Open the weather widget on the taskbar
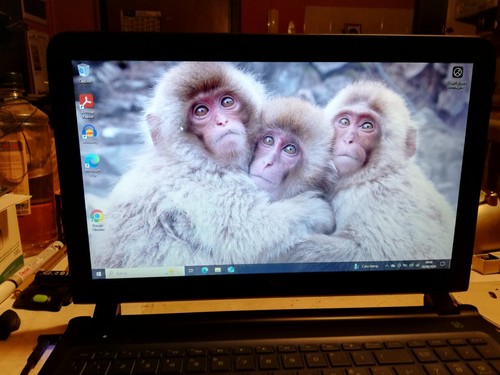The width and height of the screenshot is (500, 375). (x=366, y=266)
